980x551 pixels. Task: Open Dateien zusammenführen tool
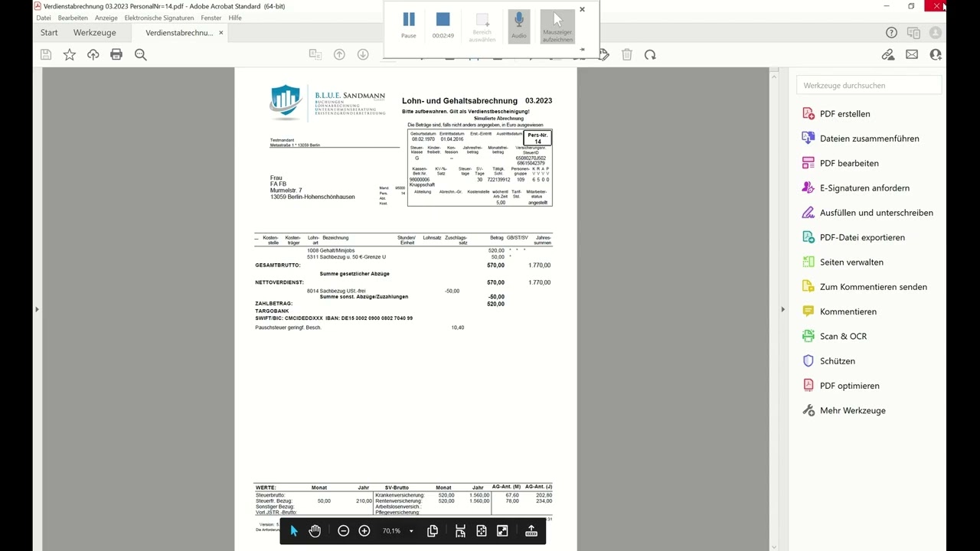click(x=867, y=139)
